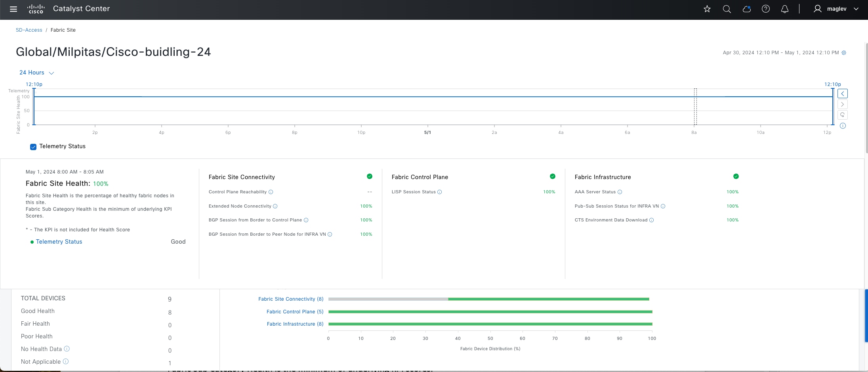Screen dimensions: 868x372
Task: Click the Fabric Infrastructure distribution bar
Action: (x=490, y=324)
